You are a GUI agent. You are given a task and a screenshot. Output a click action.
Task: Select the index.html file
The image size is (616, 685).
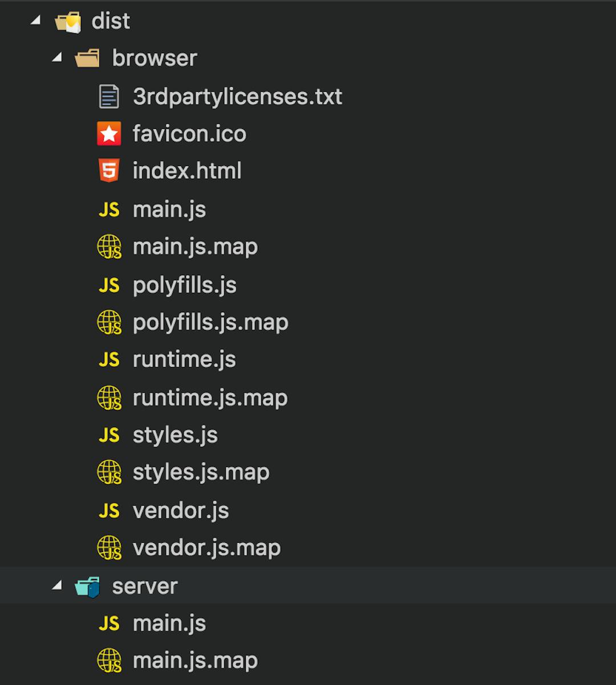(187, 170)
